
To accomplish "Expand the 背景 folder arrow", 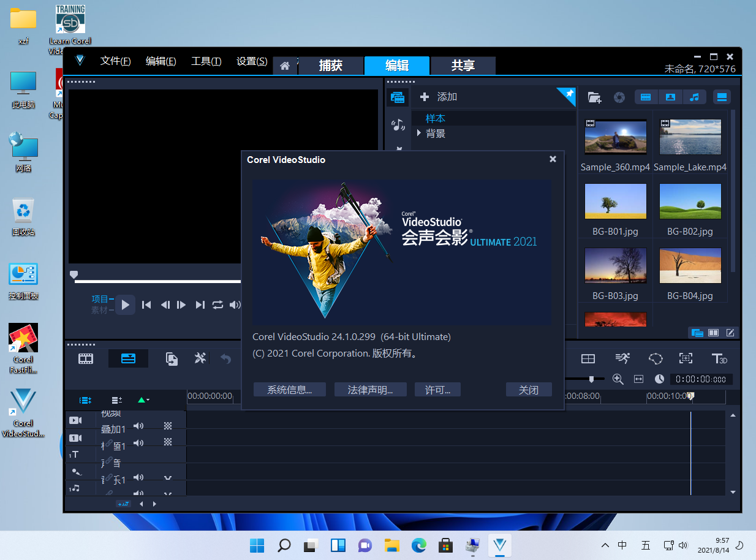I will pyautogui.click(x=419, y=133).
